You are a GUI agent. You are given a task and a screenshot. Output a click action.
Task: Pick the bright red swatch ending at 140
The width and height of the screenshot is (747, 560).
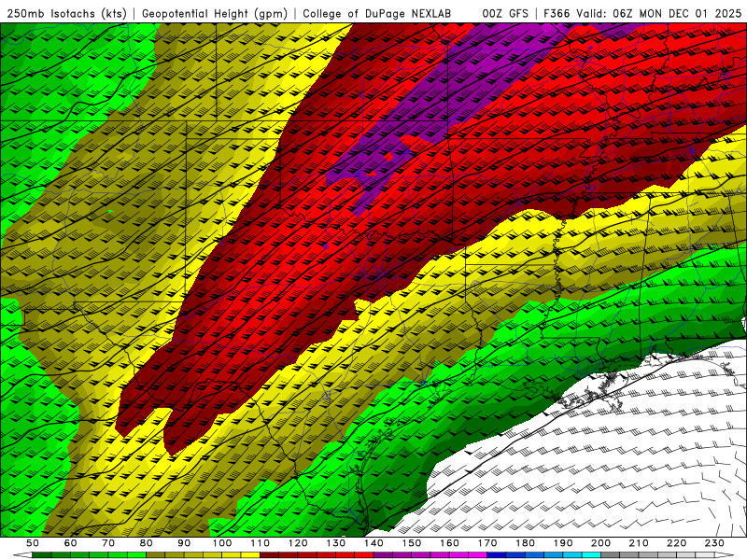(364, 554)
